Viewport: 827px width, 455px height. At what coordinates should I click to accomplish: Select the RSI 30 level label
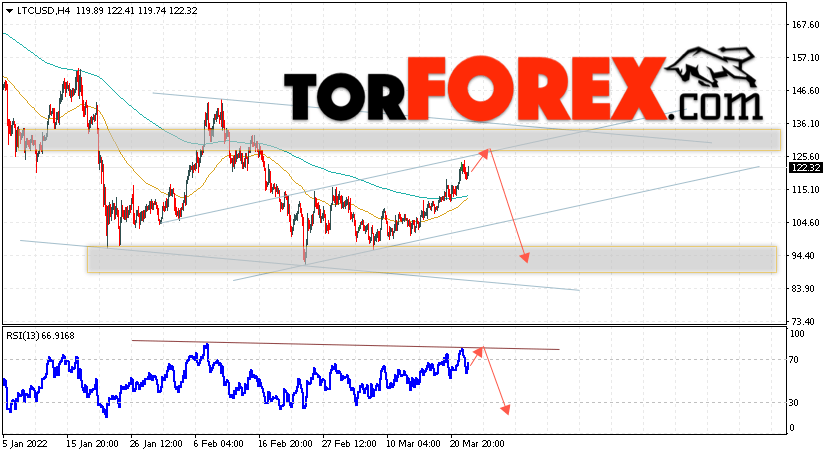tap(794, 402)
